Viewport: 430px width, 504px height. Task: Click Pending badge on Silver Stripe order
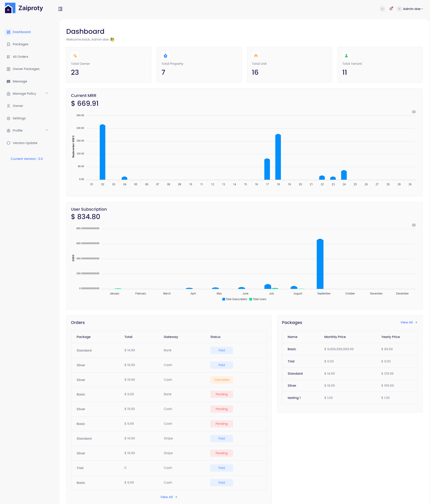[x=222, y=453]
